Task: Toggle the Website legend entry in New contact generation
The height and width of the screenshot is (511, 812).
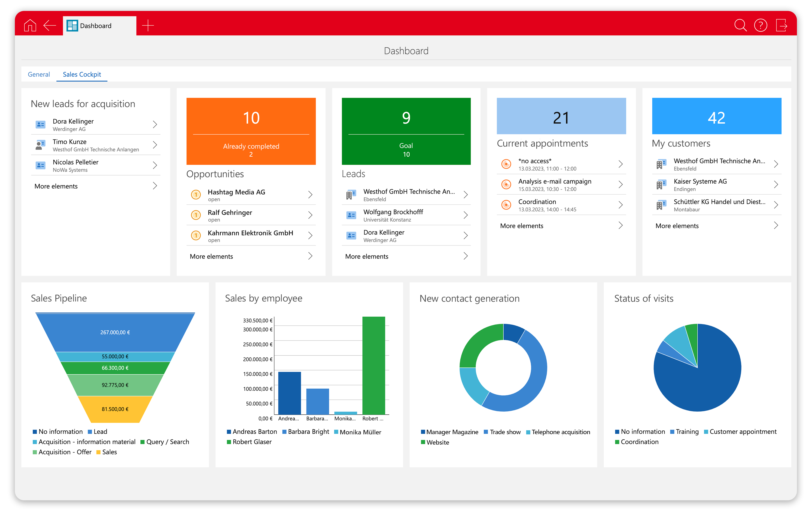Action: (435, 442)
